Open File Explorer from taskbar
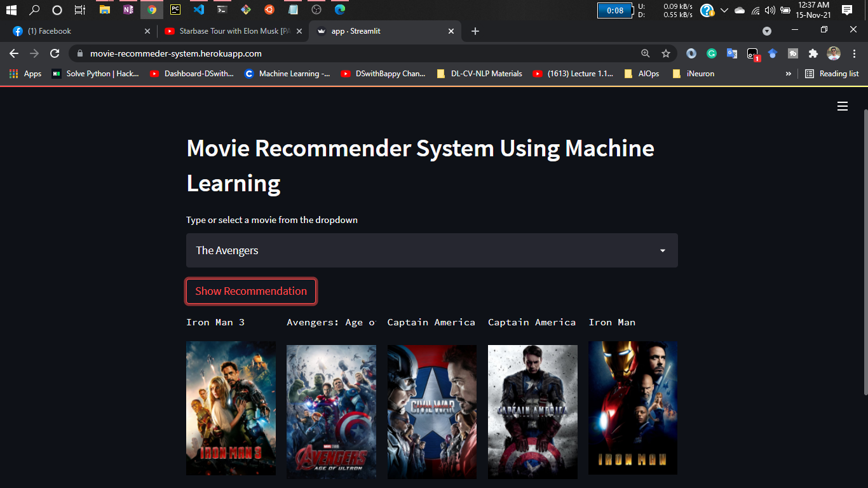 pyautogui.click(x=105, y=10)
